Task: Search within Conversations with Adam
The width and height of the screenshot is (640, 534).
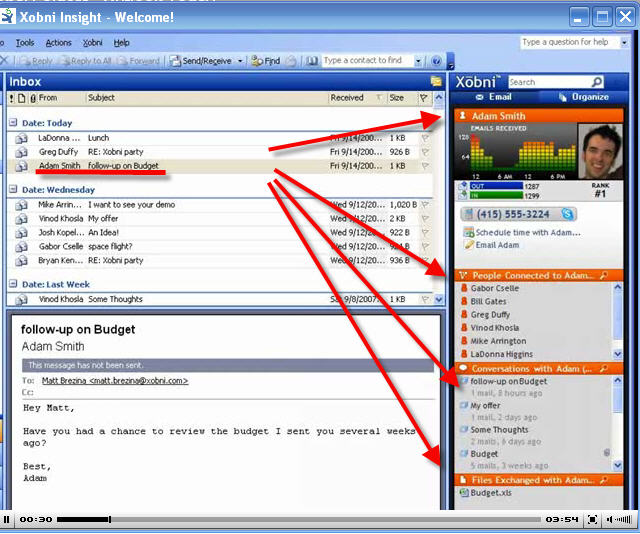Action: click(603, 369)
